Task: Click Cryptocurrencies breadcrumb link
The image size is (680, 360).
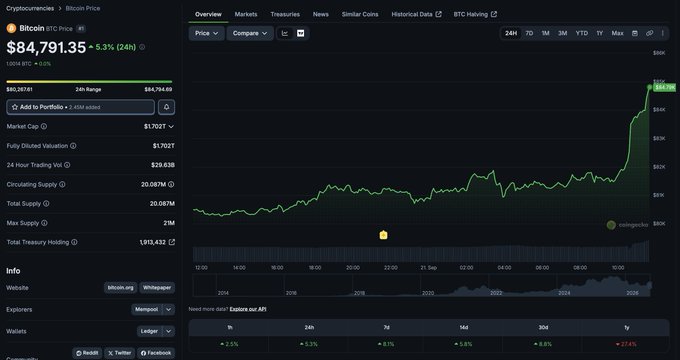Action: point(30,8)
